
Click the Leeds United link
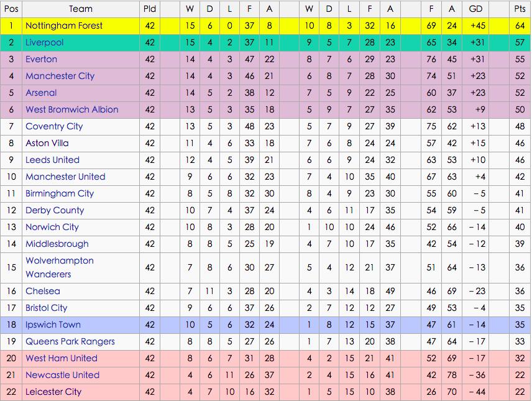click(52, 160)
